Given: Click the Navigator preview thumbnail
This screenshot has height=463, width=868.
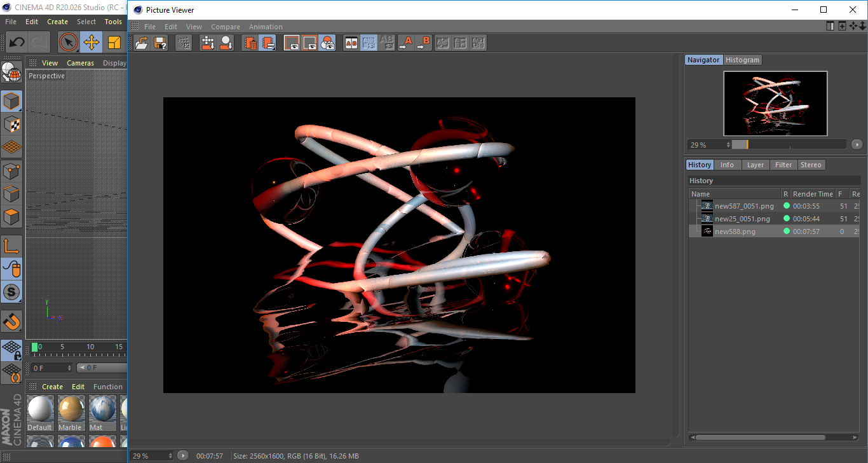Looking at the screenshot, I should (775, 103).
